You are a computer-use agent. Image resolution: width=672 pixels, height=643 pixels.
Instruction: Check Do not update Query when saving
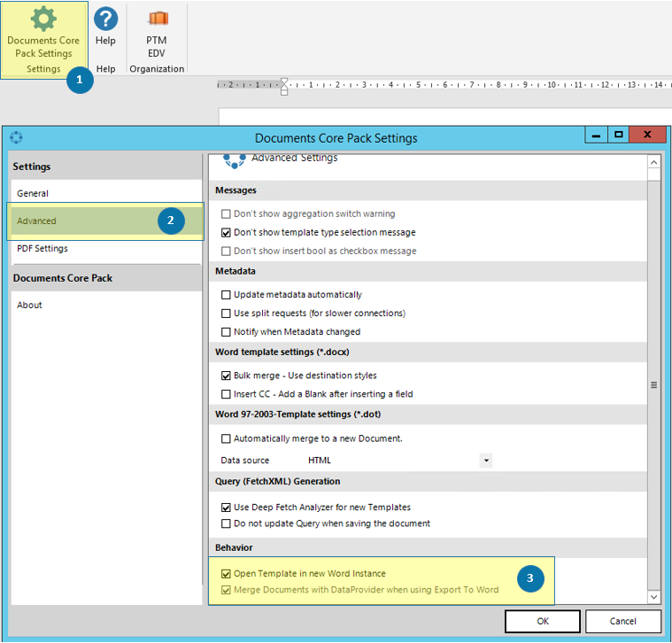pos(226,523)
